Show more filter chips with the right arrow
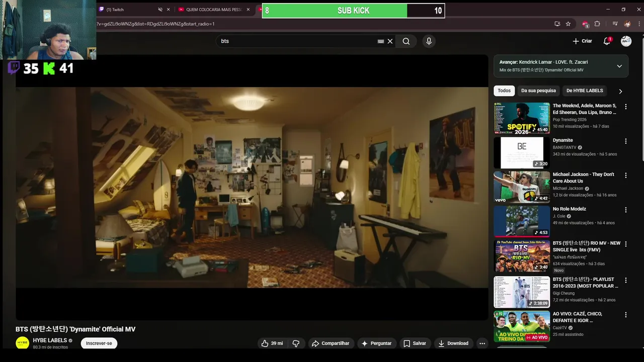 [x=620, y=91]
